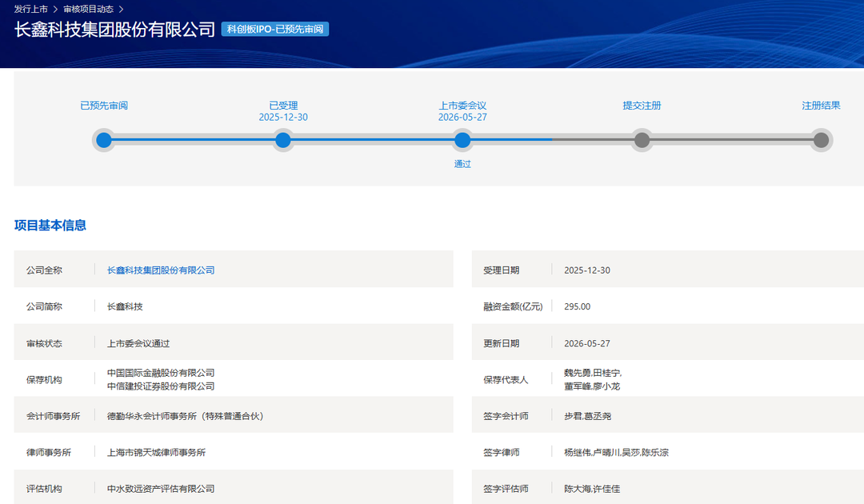Select sponsor 中信建投证券股份有限公司
This screenshot has width=864, height=504.
161,386
